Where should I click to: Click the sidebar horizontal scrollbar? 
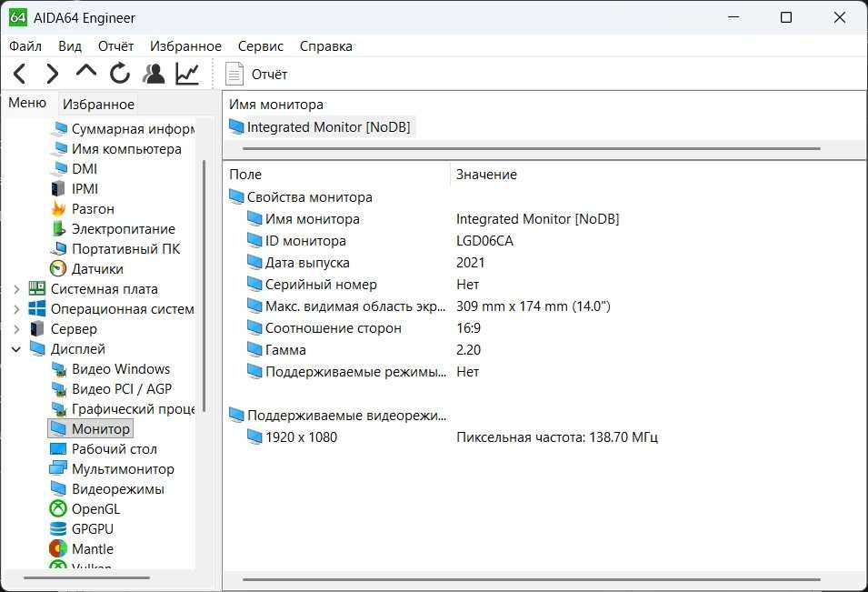click(x=86, y=577)
